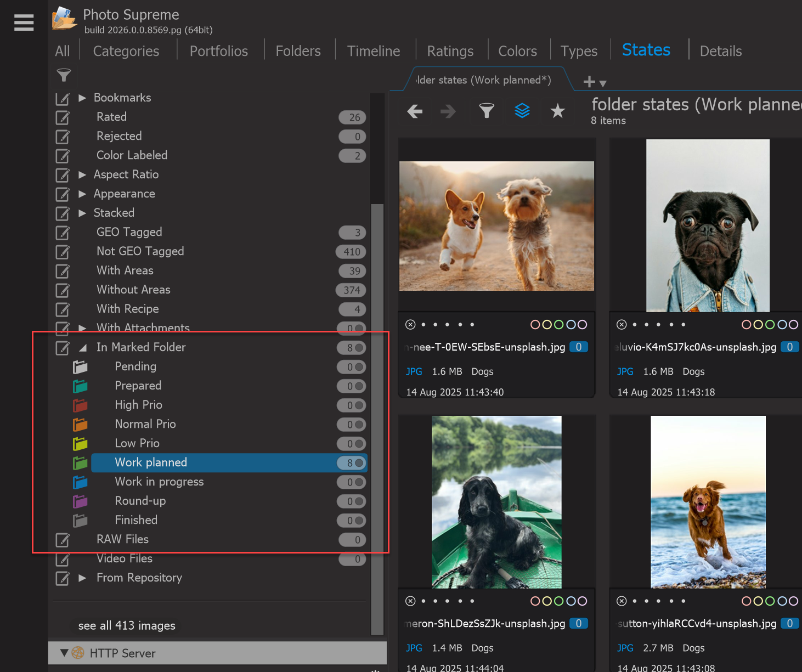Screen dimensions: 802x672
Task: Switch to the Timeline tab
Action: pyautogui.click(x=374, y=51)
